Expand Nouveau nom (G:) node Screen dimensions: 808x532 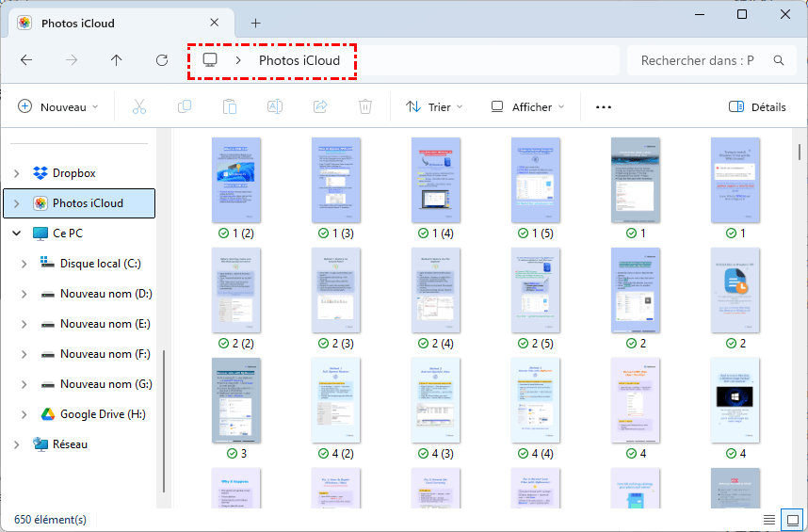[x=24, y=384]
